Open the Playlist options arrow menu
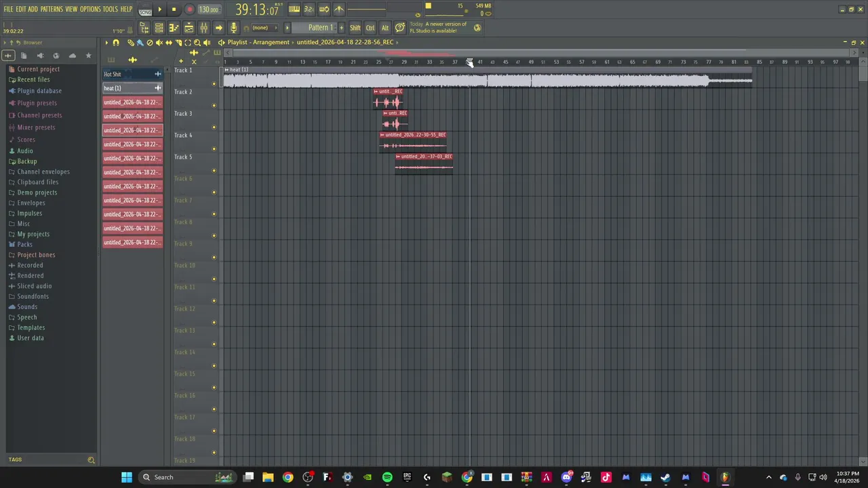The image size is (868, 488). click(107, 43)
